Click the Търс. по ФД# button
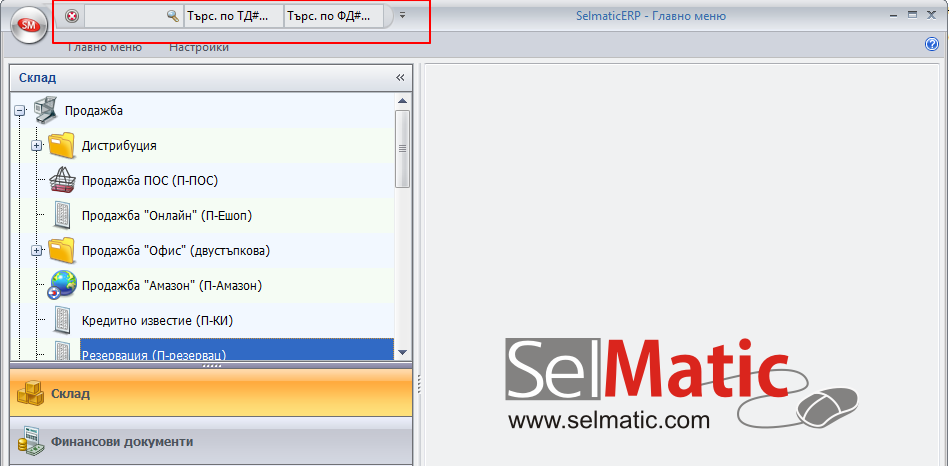 333,16
